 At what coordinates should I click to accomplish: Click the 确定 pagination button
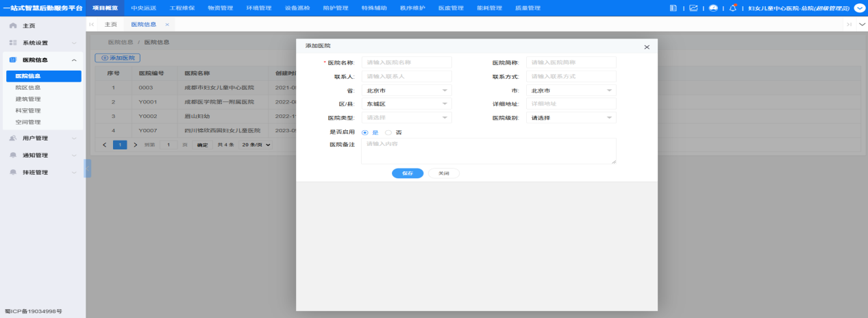(203, 145)
